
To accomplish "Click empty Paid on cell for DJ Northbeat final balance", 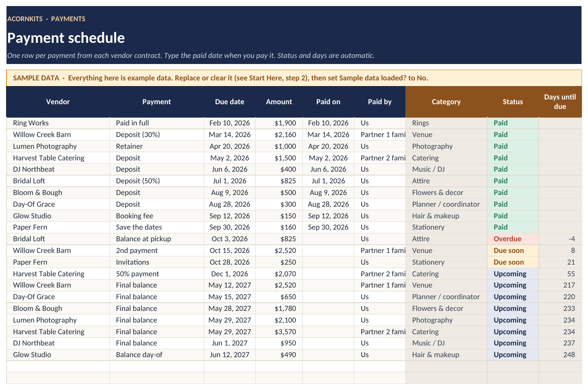I will coord(328,343).
